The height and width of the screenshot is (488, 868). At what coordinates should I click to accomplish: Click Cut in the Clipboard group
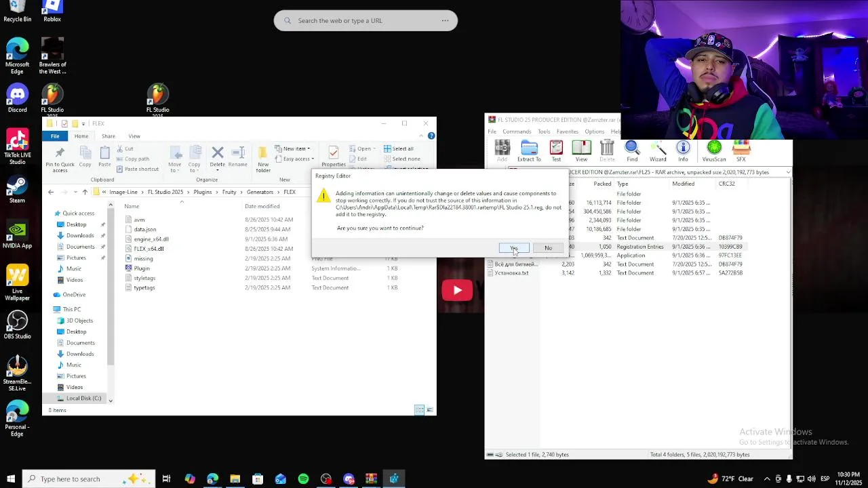[x=125, y=149]
